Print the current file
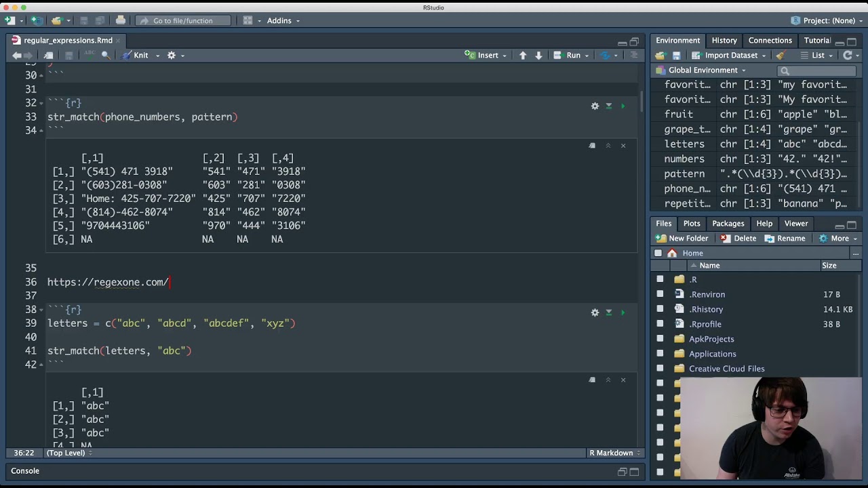This screenshot has width=868, height=488. 121,20
